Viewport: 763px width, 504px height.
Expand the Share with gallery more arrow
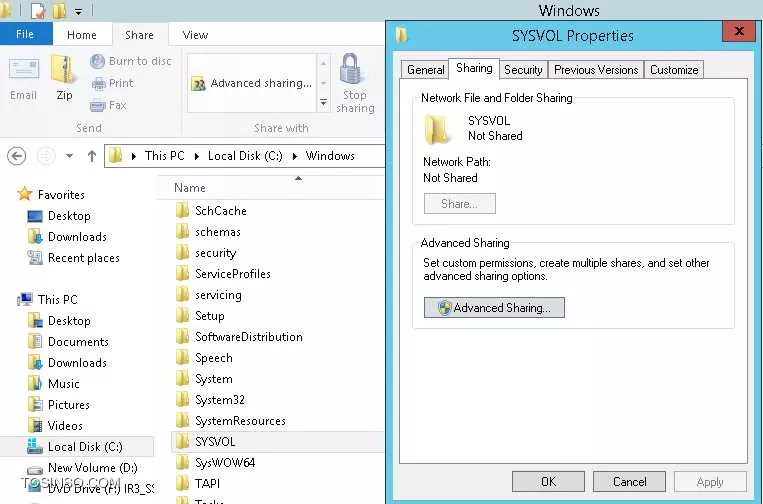(323, 103)
